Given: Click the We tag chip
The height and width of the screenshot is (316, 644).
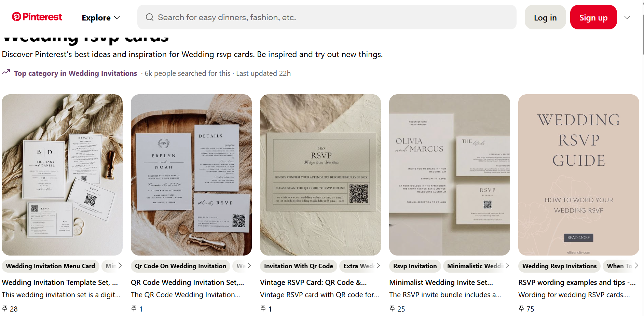Looking at the screenshot, I should click(240, 266).
